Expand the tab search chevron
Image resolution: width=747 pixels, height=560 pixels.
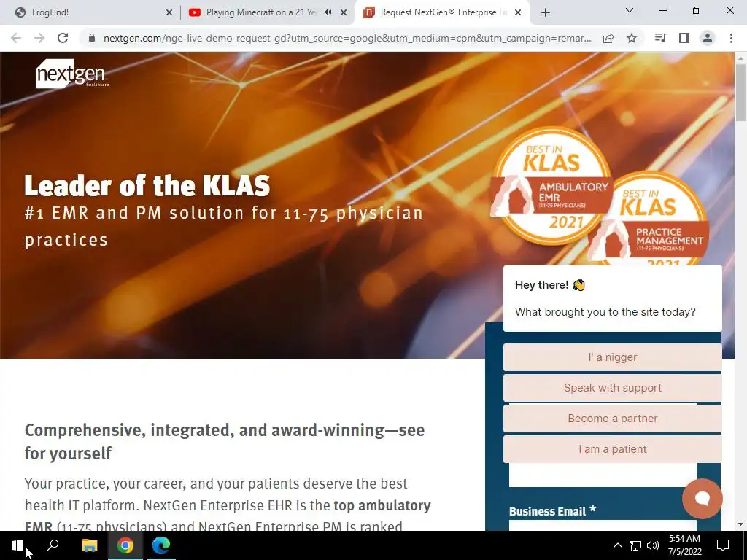(630, 10)
